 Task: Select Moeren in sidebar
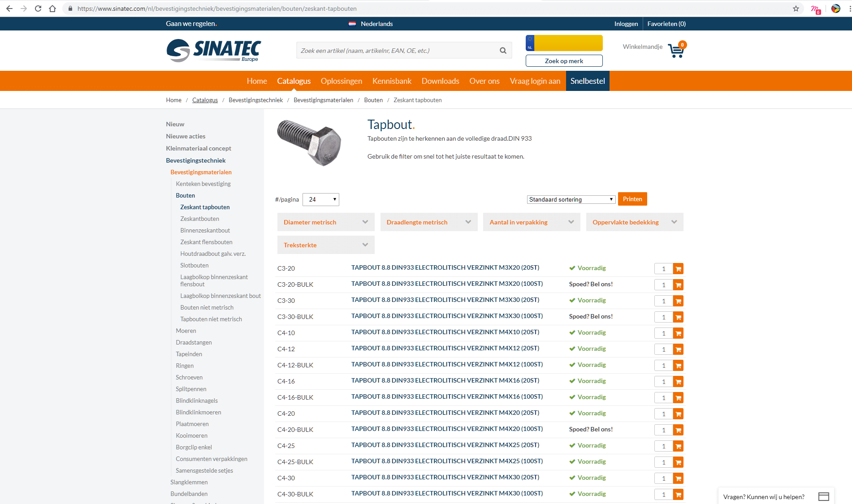tap(186, 331)
